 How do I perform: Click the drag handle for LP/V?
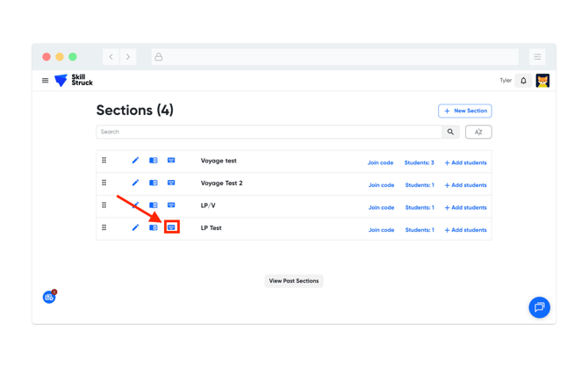coord(104,205)
